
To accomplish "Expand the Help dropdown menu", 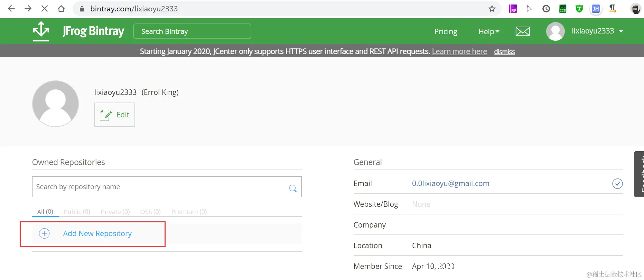I will click(489, 31).
